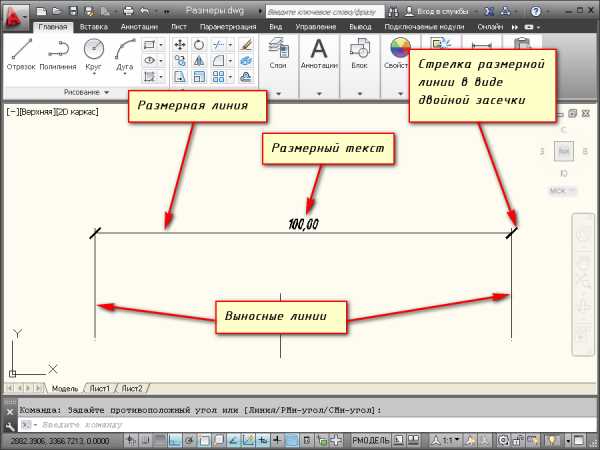
Task: Activate the Array modify tool
Action: pos(218,77)
